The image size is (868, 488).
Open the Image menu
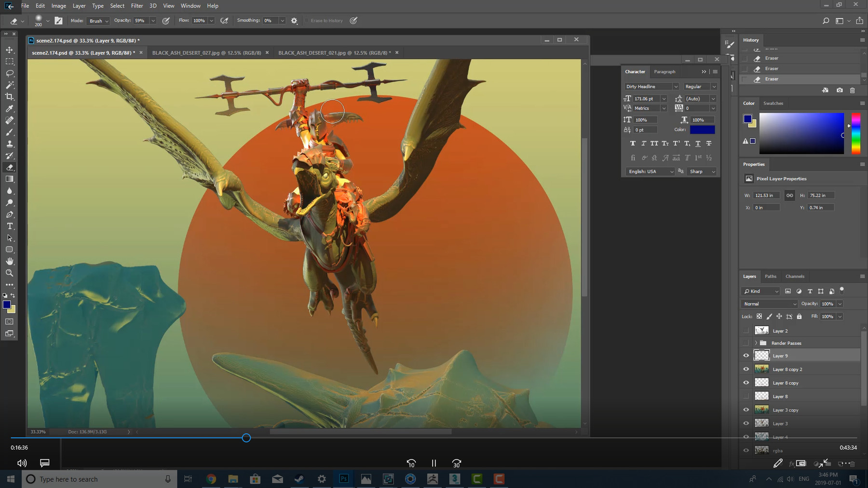coord(59,6)
